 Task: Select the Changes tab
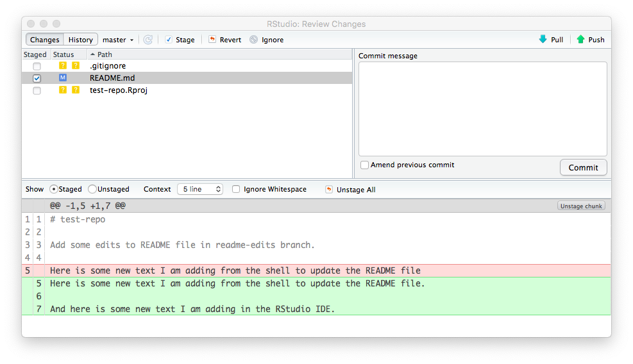click(45, 40)
